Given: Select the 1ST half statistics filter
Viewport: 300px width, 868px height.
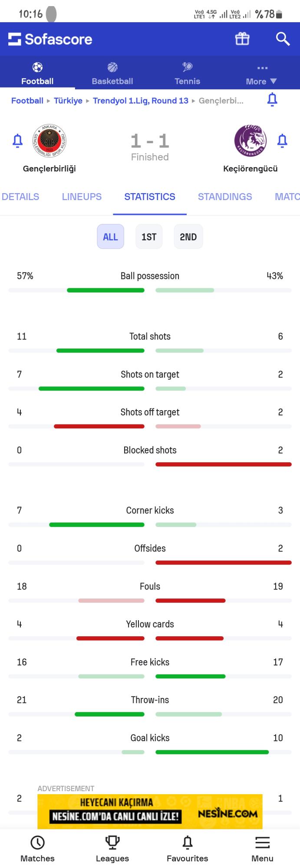Looking at the screenshot, I should (149, 237).
